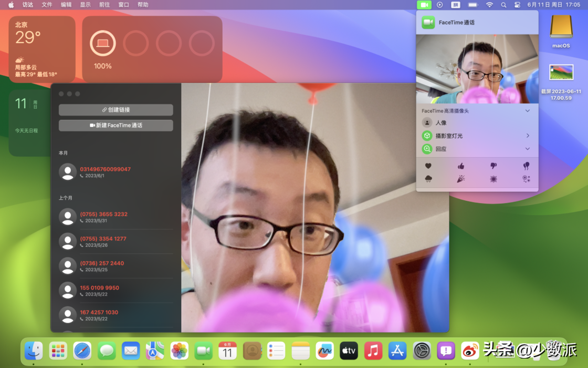588x368 pixels.
Task: Select call (0736) 257 2440
Action: pyautogui.click(x=116, y=266)
